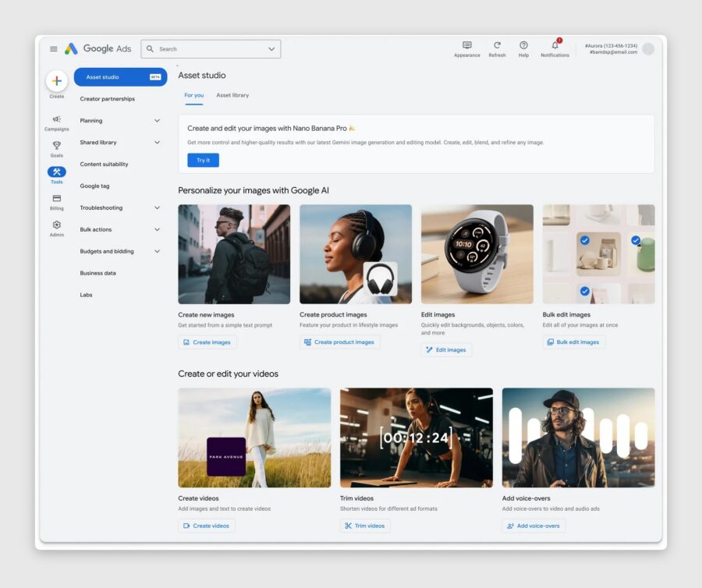Open the Appearance settings icon
The width and height of the screenshot is (702, 588).
466,45
